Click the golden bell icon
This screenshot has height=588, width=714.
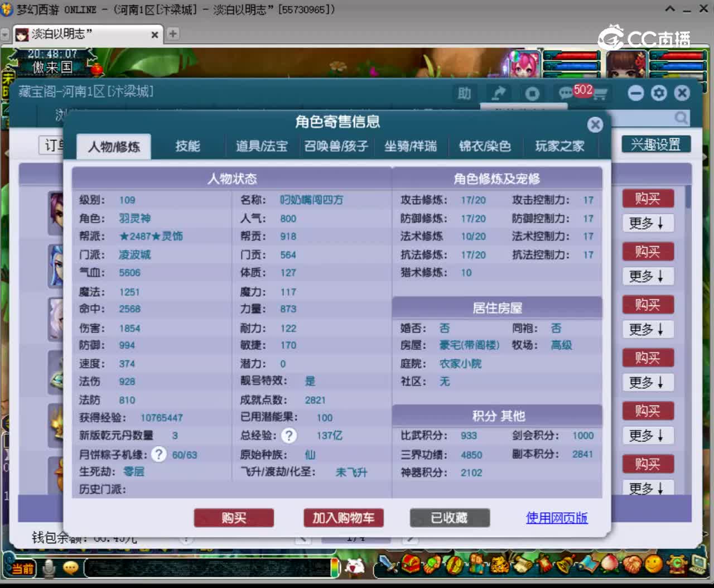567,565
